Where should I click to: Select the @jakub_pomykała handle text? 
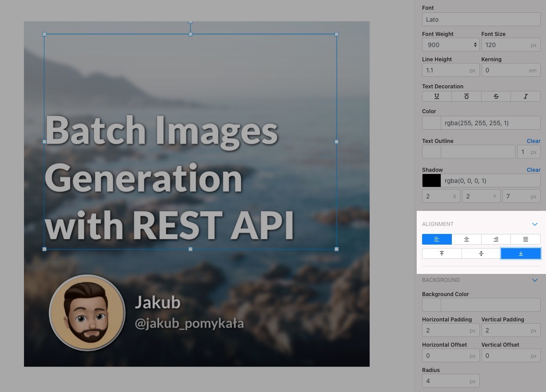pyautogui.click(x=190, y=324)
